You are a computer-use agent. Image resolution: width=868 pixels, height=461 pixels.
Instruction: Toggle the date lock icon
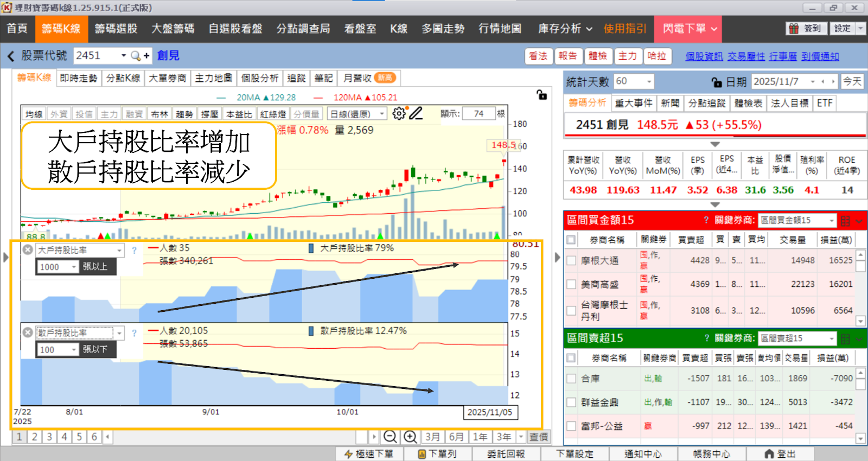click(717, 82)
